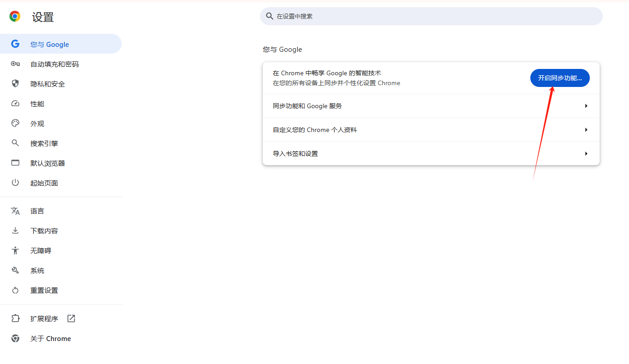Go to 隐私和安全 settings

pos(61,84)
